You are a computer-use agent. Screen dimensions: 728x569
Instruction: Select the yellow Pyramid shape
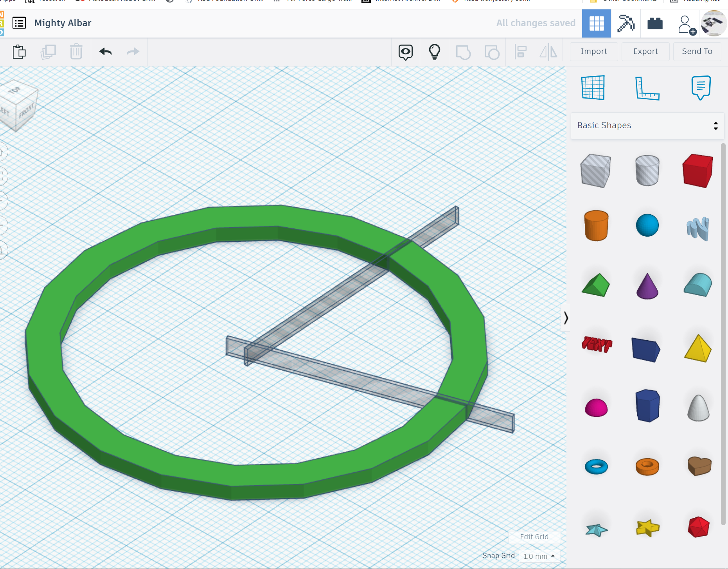pos(698,348)
